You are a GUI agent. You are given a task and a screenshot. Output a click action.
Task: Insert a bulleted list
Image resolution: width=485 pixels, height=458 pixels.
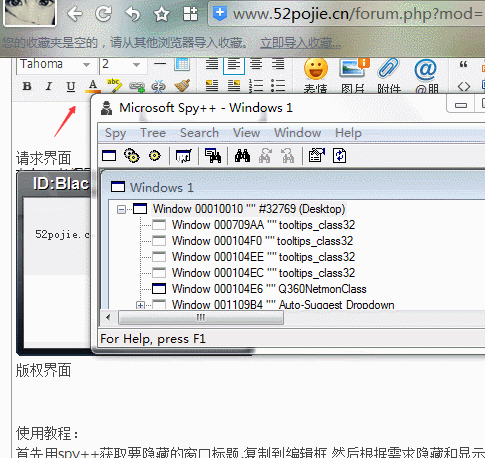click(x=278, y=86)
